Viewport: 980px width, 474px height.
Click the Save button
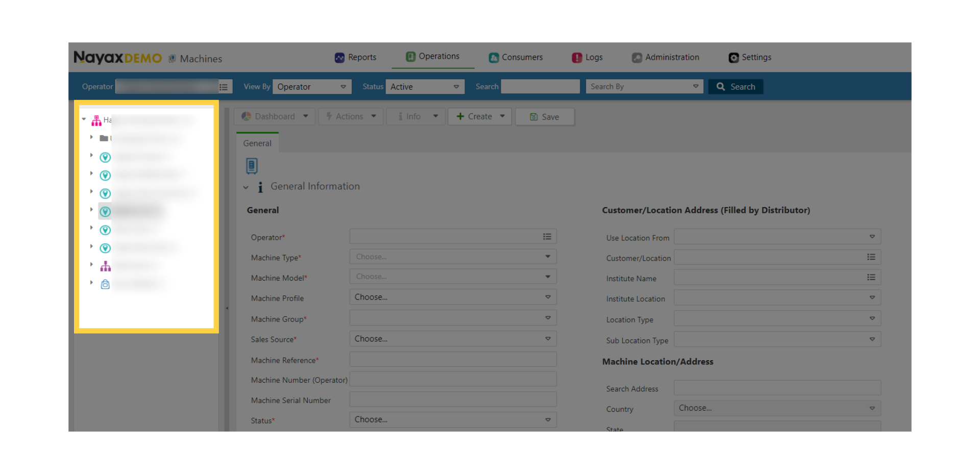[x=545, y=117]
